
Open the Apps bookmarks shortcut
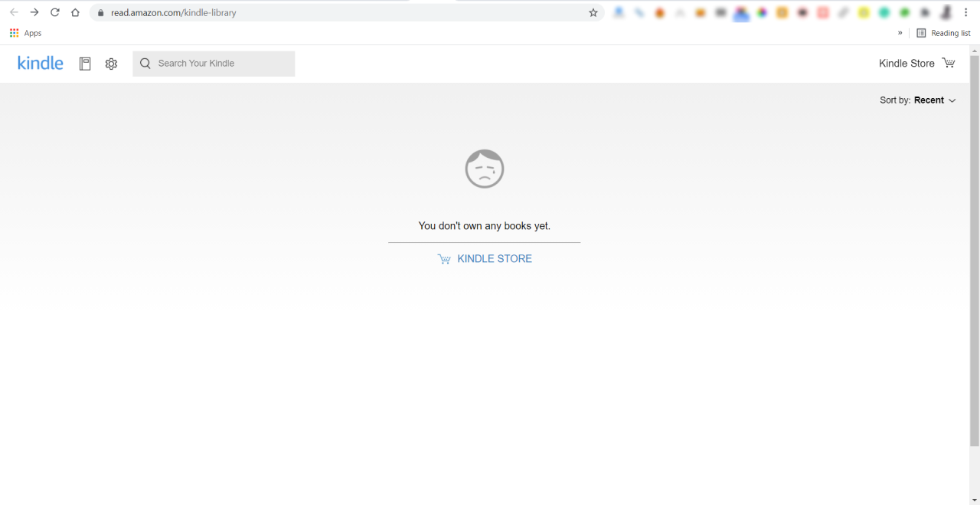point(25,33)
